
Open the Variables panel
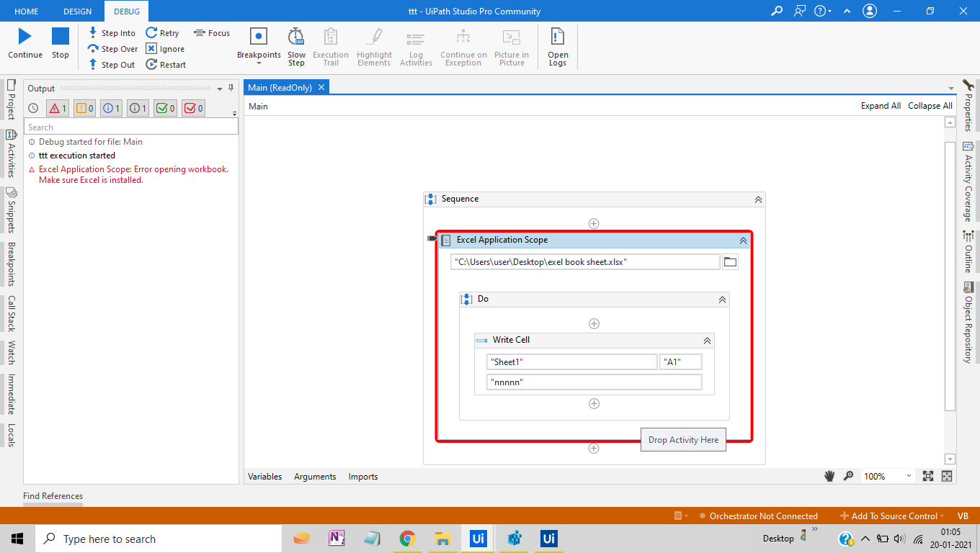click(265, 477)
